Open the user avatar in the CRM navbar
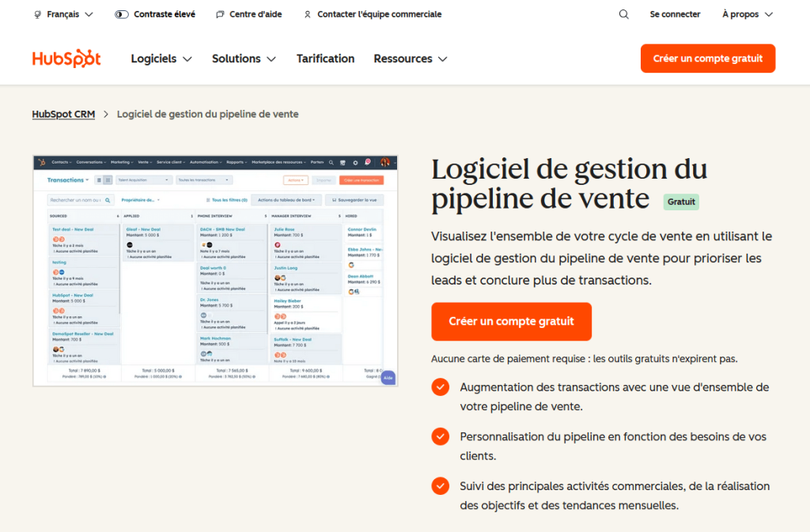Viewport: 810px width, 532px height. tap(386, 162)
